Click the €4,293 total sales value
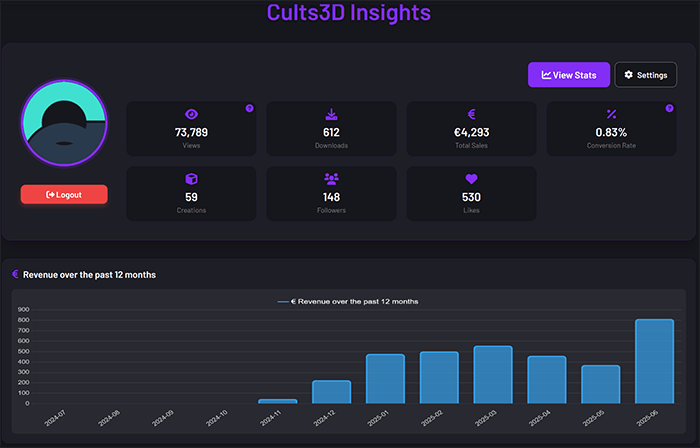The height and width of the screenshot is (448, 700). pos(471,133)
